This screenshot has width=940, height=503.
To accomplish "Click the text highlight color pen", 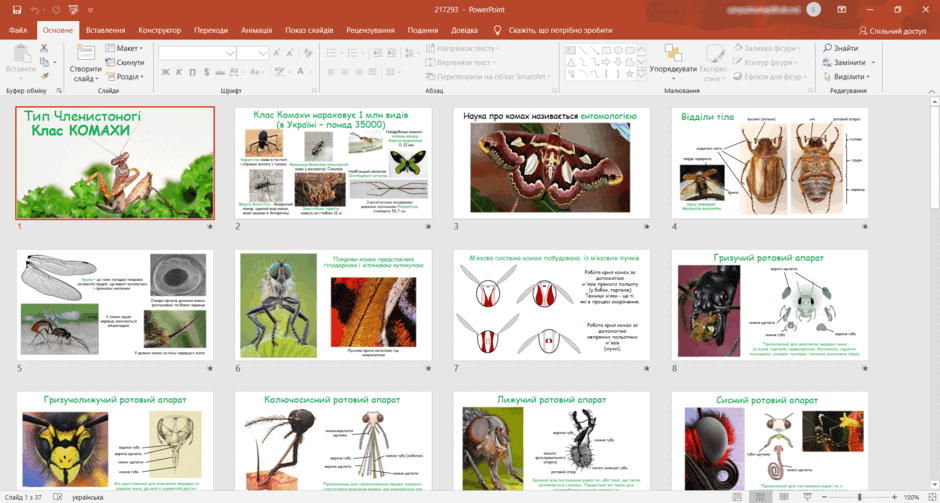I will click(x=279, y=71).
